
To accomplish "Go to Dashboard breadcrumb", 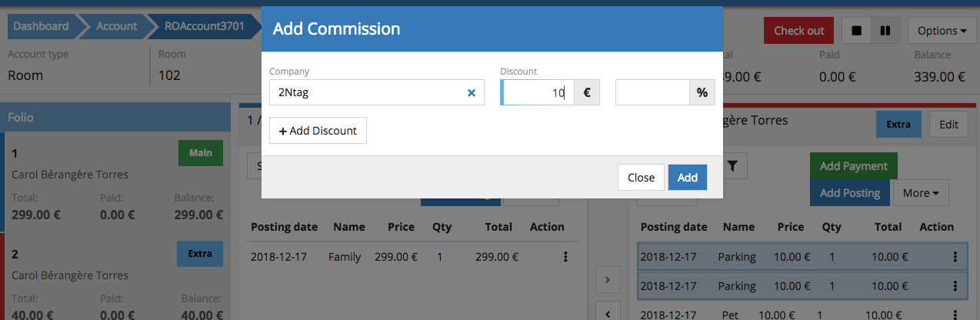I will (x=41, y=26).
